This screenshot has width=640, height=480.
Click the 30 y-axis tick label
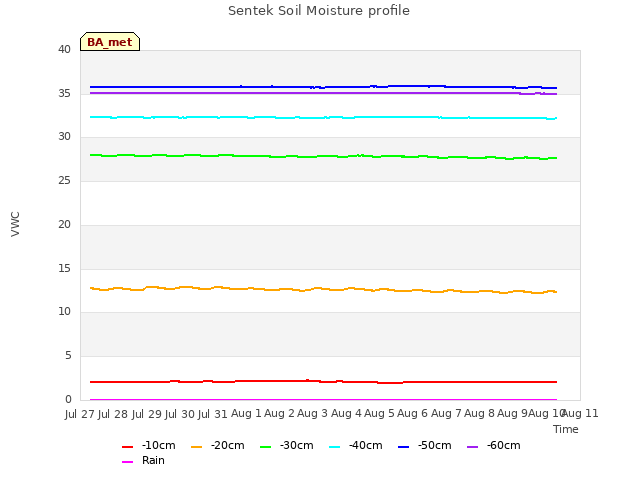click(64, 137)
